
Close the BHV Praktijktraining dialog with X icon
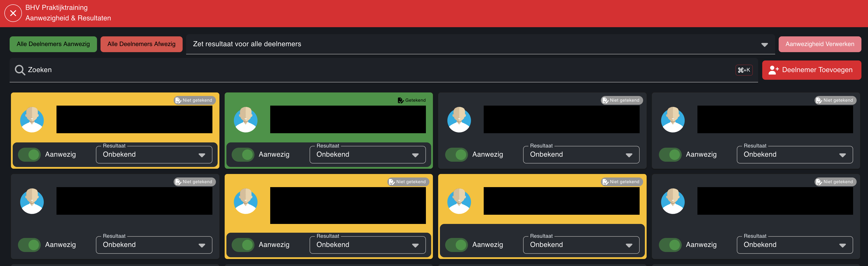[13, 13]
